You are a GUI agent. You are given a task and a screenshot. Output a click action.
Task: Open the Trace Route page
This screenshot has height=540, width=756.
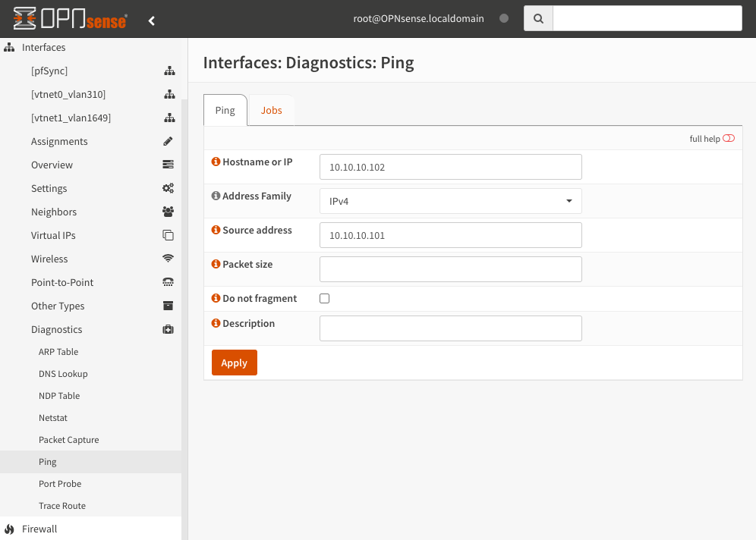tap(62, 506)
